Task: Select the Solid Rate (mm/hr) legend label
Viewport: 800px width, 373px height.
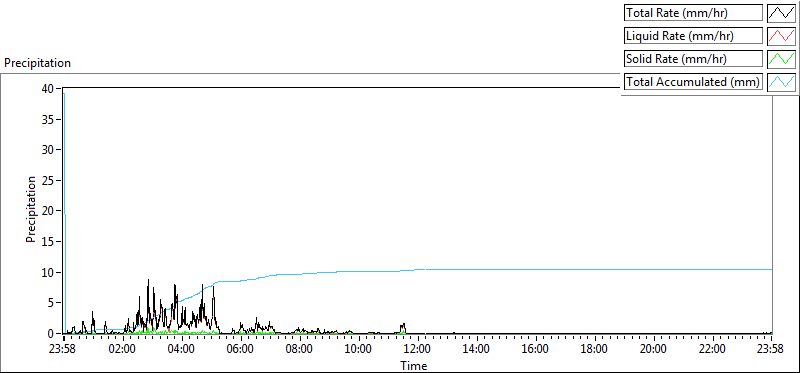Action: click(694, 59)
